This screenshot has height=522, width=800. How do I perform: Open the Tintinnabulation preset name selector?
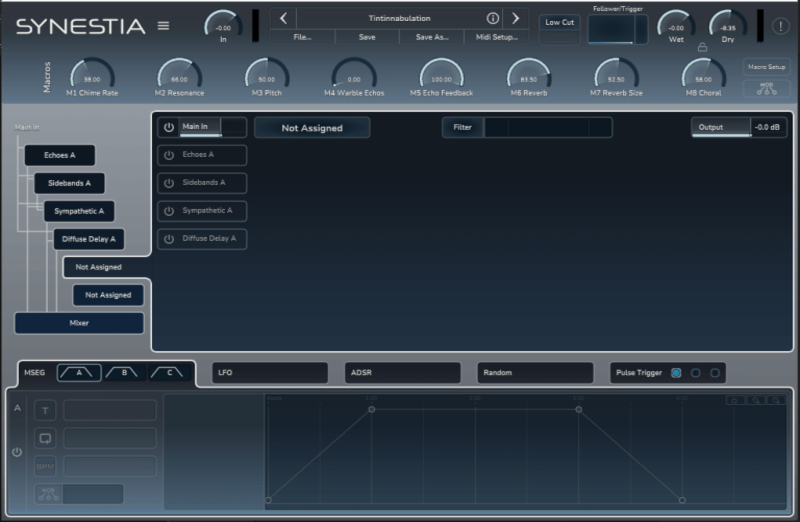tap(399, 18)
